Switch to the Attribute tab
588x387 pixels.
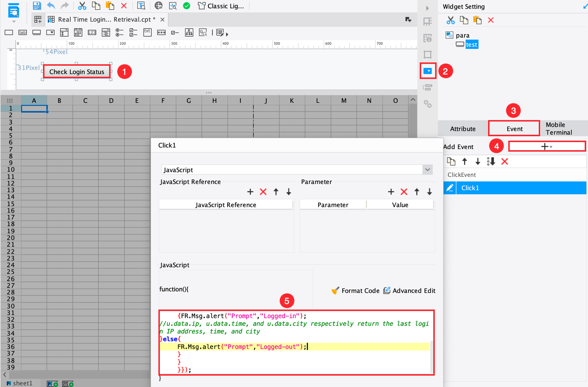click(x=462, y=129)
